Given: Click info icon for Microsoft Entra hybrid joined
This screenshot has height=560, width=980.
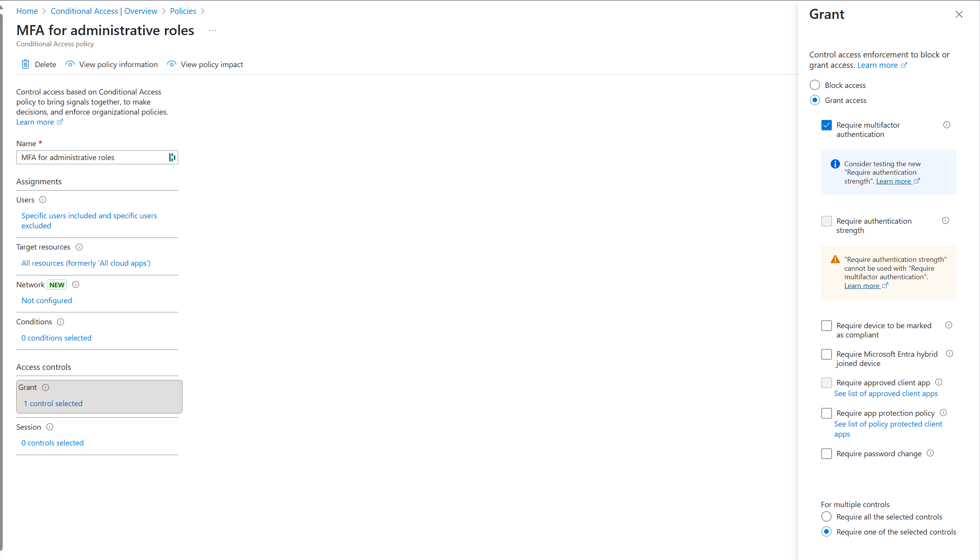Looking at the screenshot, I should (950, 354).
